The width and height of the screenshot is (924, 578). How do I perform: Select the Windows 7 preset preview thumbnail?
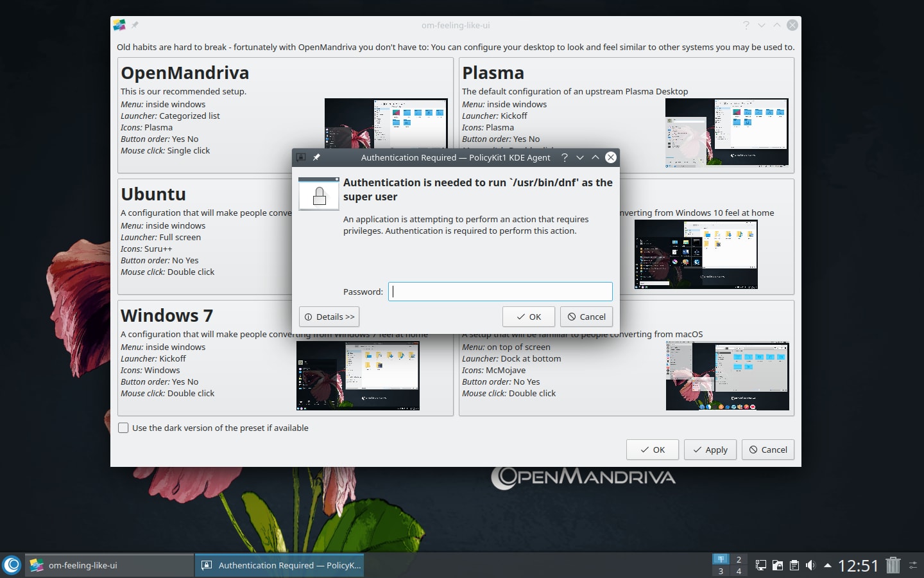[358, 376]
